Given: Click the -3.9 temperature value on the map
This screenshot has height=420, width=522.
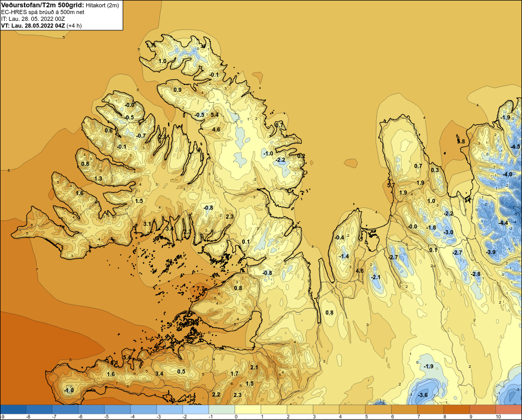Looking at the screenshot, I should (x=491, y=252).
